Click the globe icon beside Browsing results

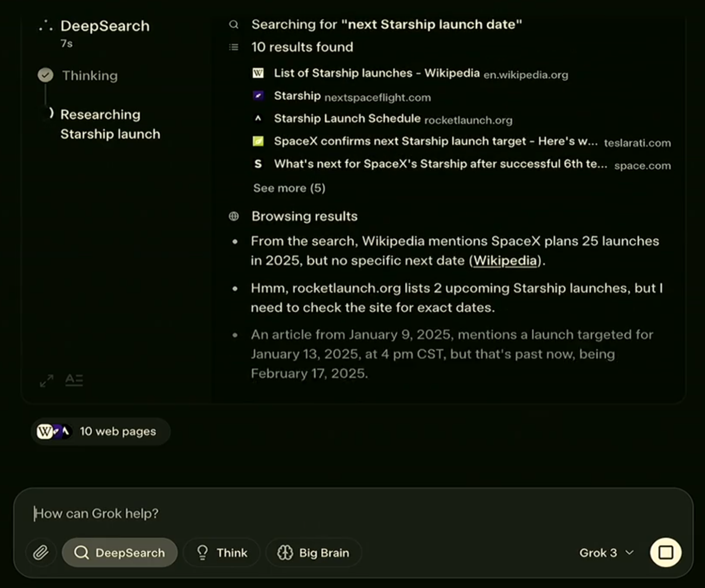click(234, 216)
